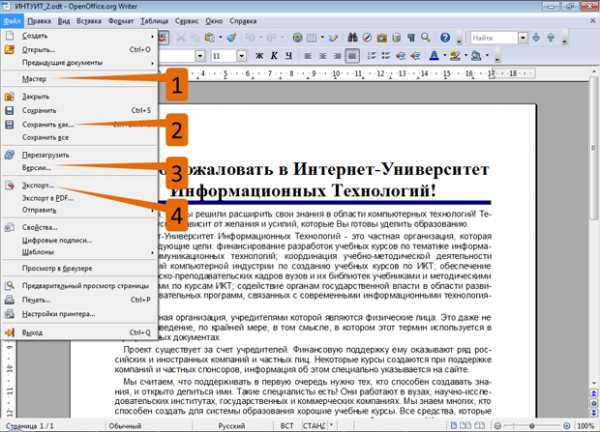This screenshot has width=600, height=432.
Task: Apply font color with the A icon
Action: [434, 56]
